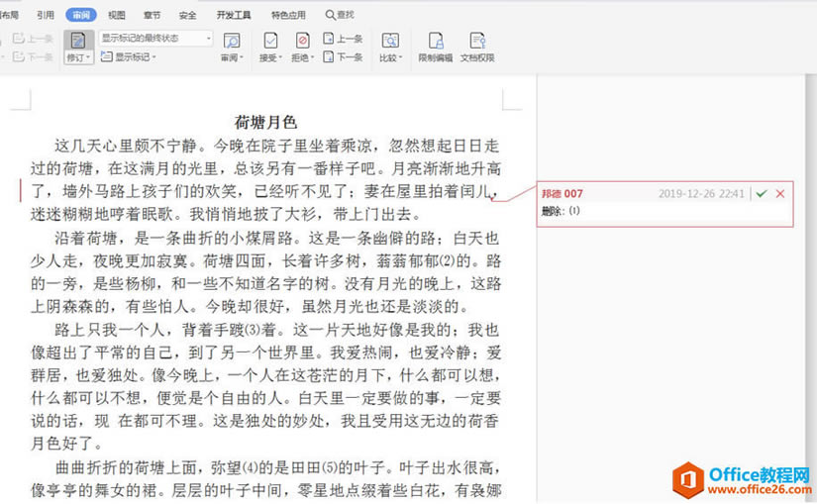Click the 拒绝 reject change icon
The width and height of the screenshot is (817, 504).
(302, 41)
